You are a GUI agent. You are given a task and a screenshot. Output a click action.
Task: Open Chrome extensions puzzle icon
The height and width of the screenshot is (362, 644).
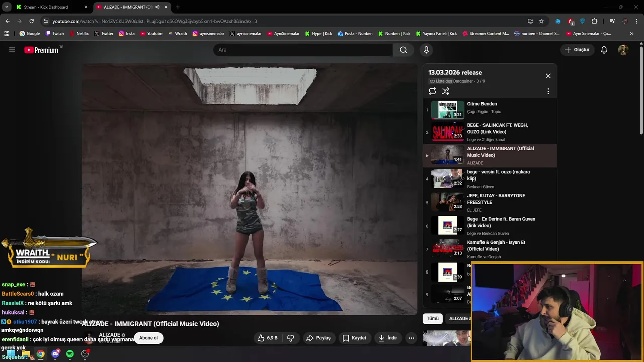tap(594, 21)
